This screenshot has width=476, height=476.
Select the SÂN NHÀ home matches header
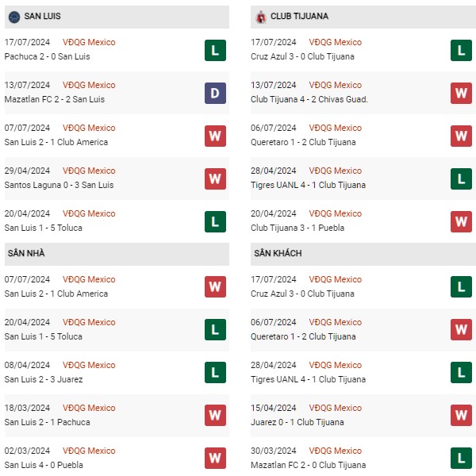point(117,254)
